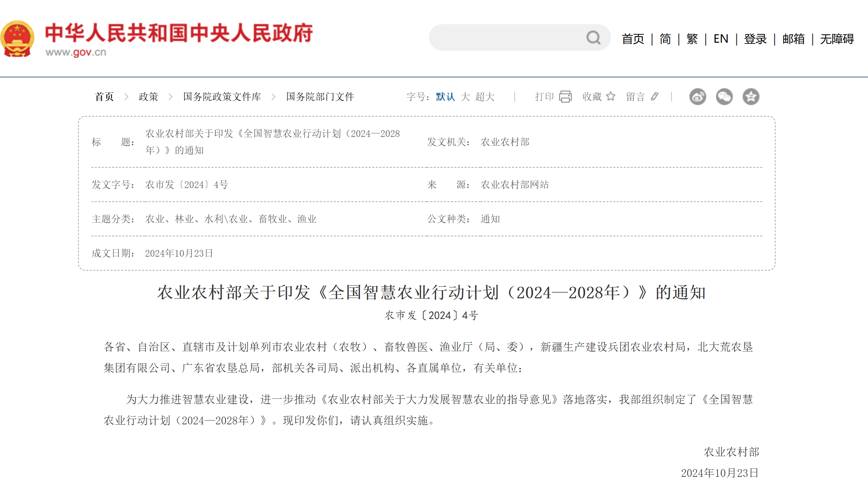The image size is (868, 487).
Task: Click source value 农业农村部网站
Action: tap(515, 185)
